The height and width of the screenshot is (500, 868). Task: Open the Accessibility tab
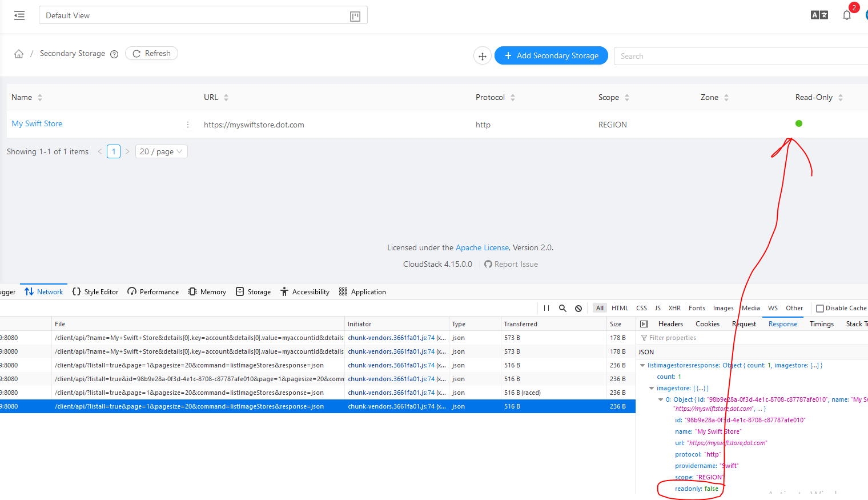[x=305, y=292]
